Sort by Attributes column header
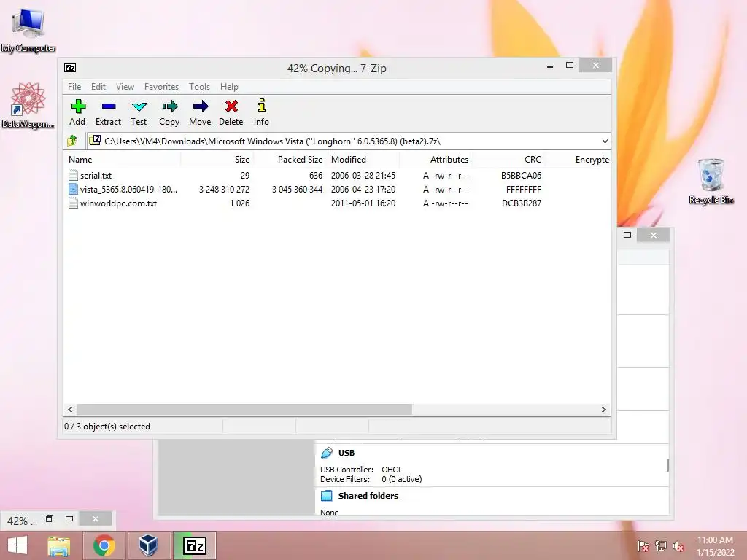This screenshot has width=747, height=560. tap(436, 160)
